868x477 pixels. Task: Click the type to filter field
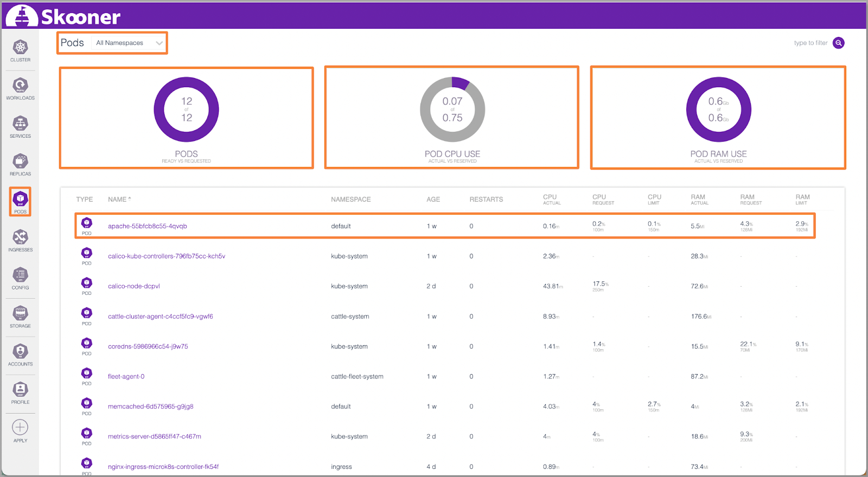pyautogui.click(x=810, y=43)
